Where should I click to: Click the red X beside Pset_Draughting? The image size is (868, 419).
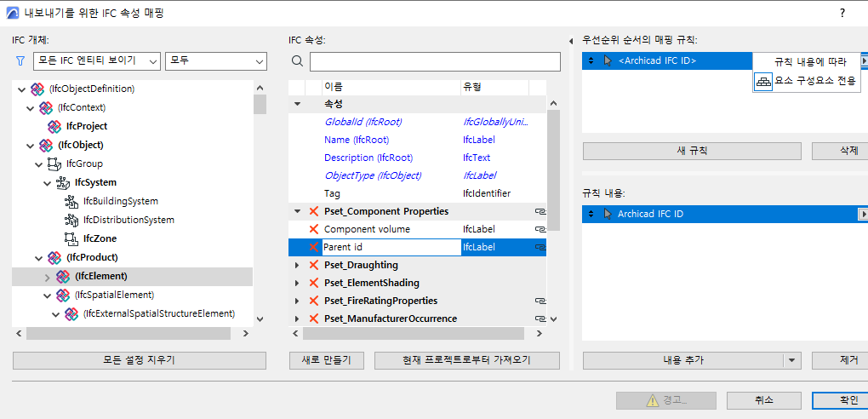[x=314, y=265]
